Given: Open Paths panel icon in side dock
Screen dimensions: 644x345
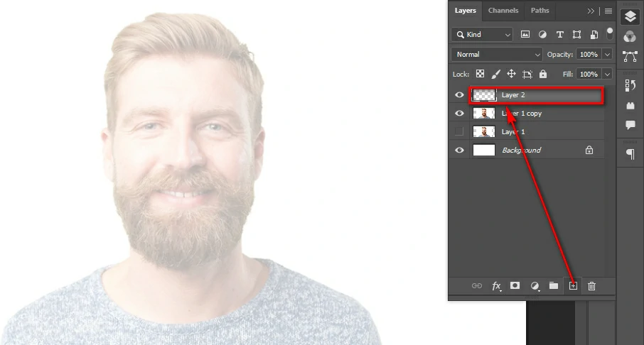Looking at the screenshot, I should point(630,56).
